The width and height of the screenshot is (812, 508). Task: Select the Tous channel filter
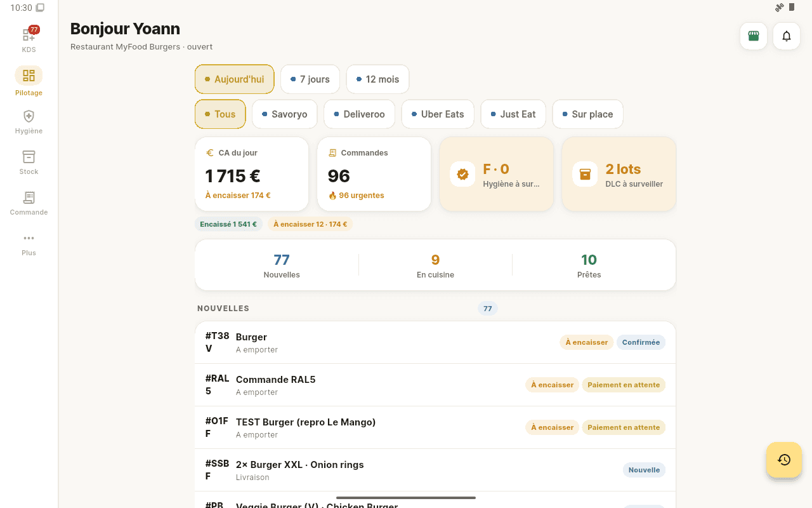[x=220, y=114]
